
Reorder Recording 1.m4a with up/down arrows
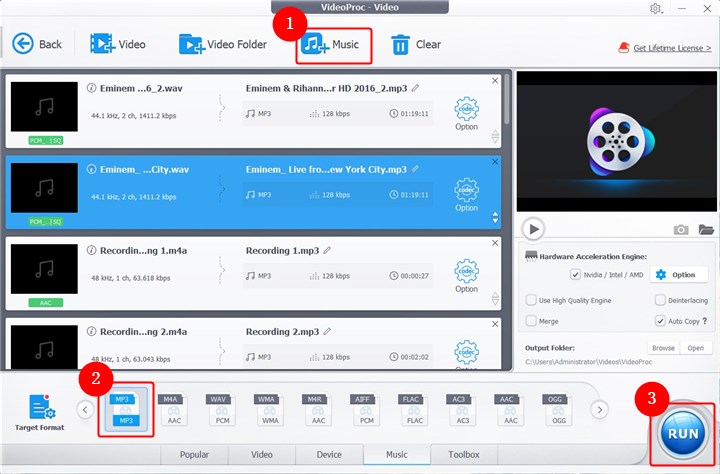point(495,299)
